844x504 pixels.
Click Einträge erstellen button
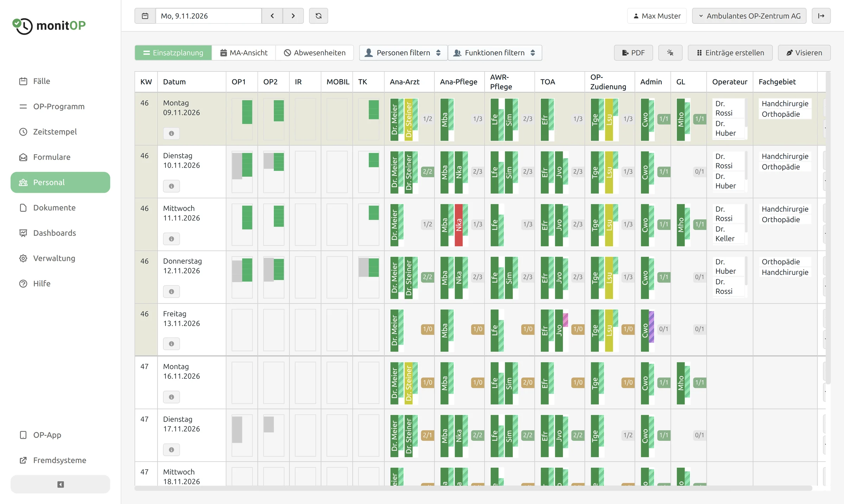tap(730, 53)
